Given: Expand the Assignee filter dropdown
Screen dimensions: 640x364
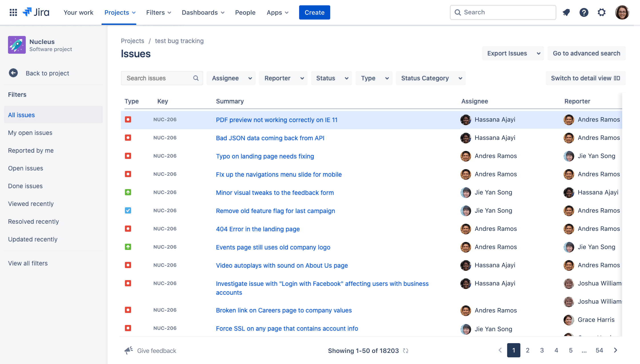Looking at the screenshot, I should (x=230, y=78).
